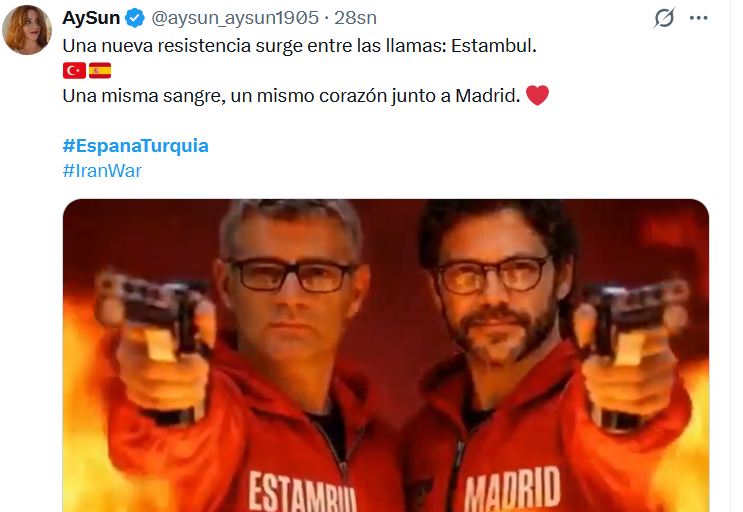Open the AySun display name link
The image size is (743, 512).
pyautogui.click(x=91, y=18)
